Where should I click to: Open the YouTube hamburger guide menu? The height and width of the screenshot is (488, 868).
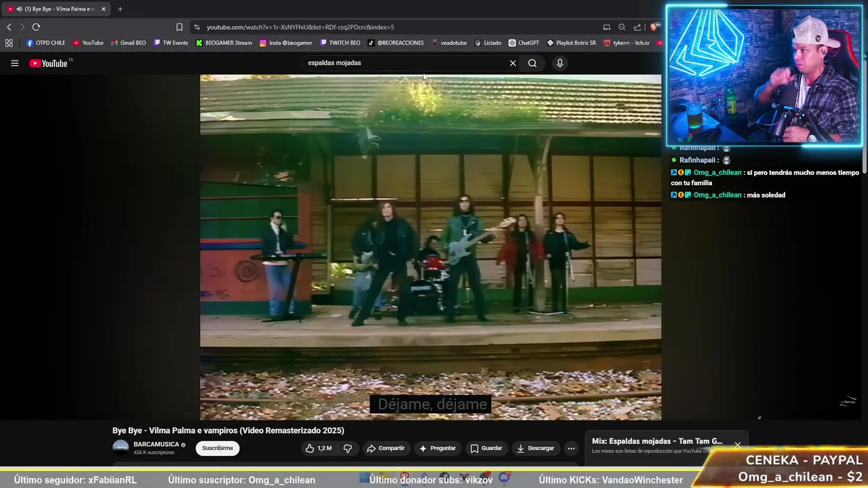click(x=14, y=63)
